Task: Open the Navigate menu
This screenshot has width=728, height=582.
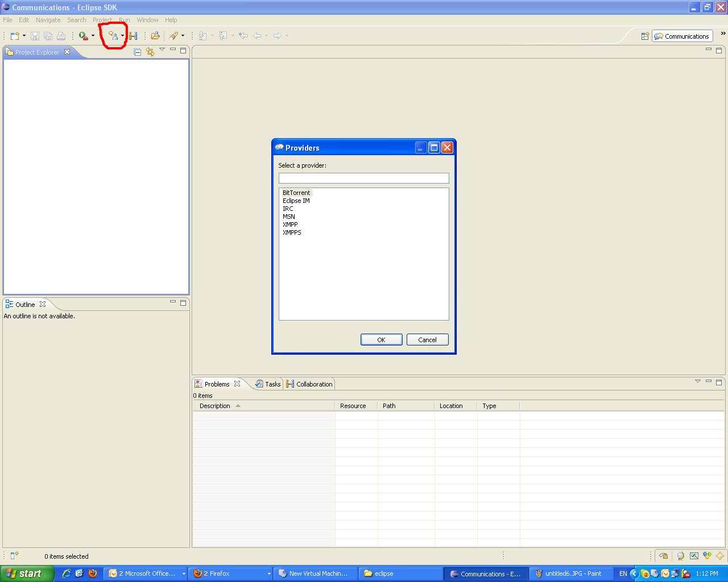Action: click(48, 20)
